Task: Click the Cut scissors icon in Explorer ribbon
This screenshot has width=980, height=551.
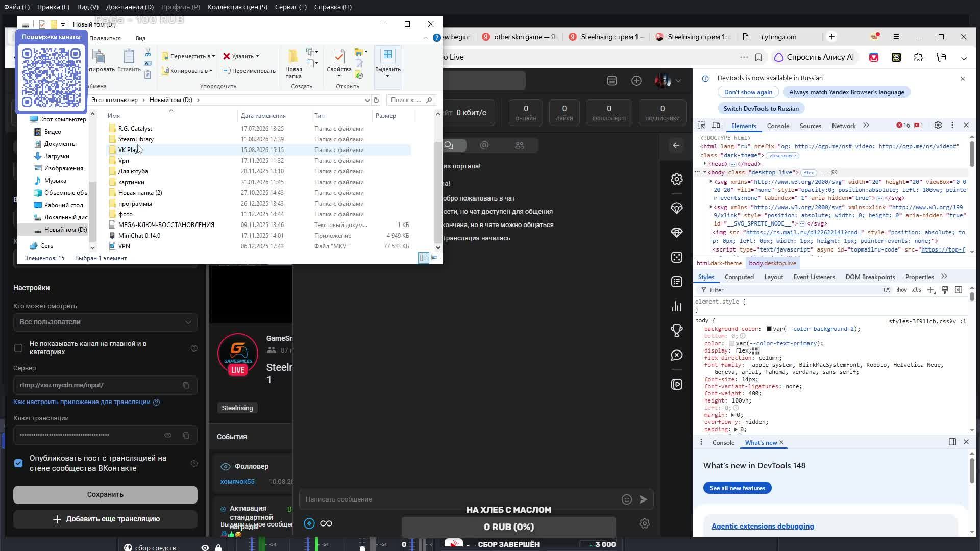Action: (x=148, y=53)
